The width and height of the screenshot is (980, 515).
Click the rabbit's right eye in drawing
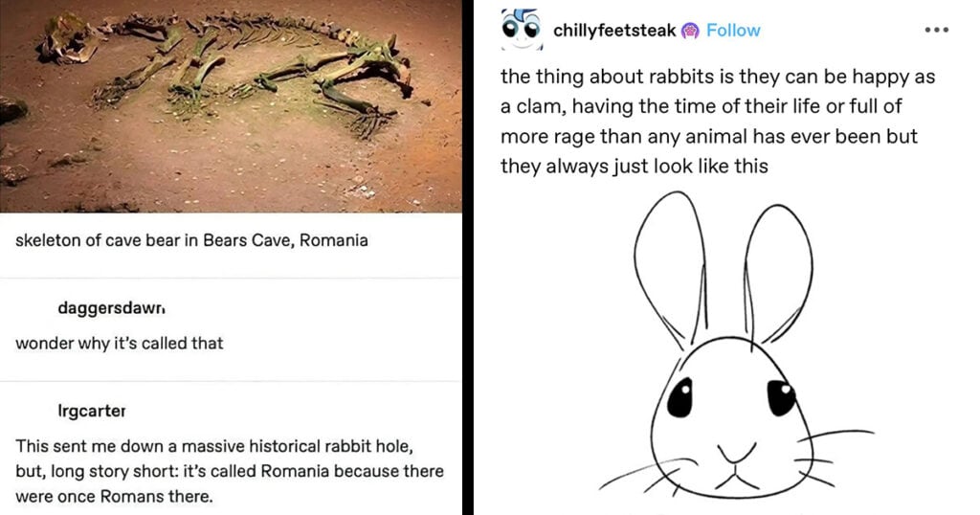781,397
